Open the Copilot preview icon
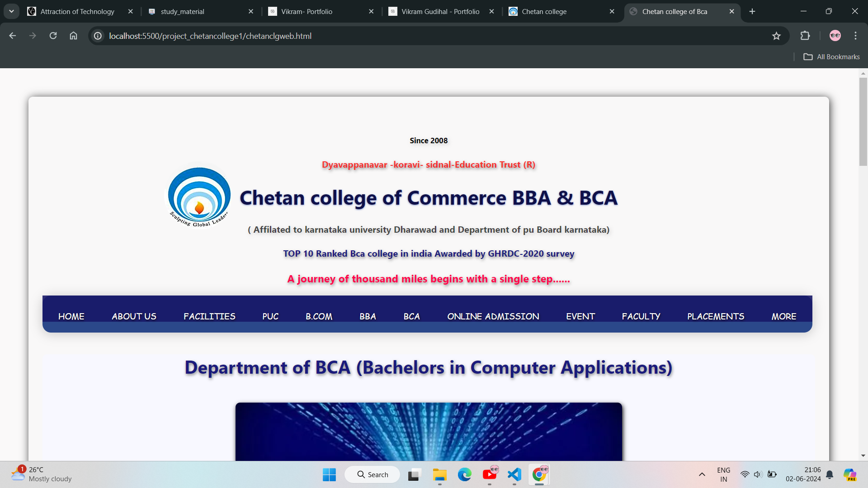868x488 pixels. (x=850, y=474)
